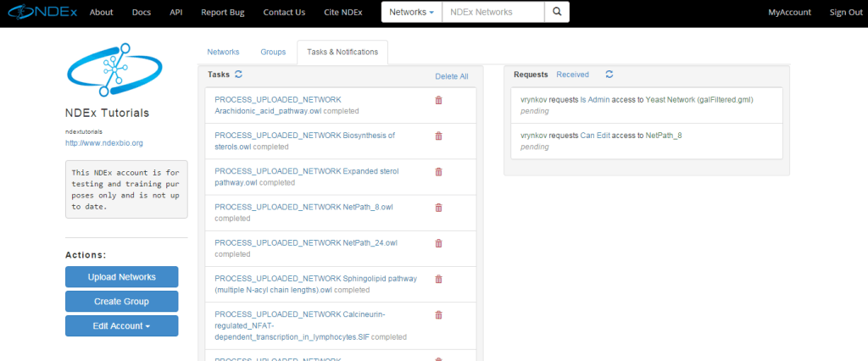The width and height of the screenshot is (868, 361).
Task: Click the NDEx logo in the navbar
Action: pos(41,12)
